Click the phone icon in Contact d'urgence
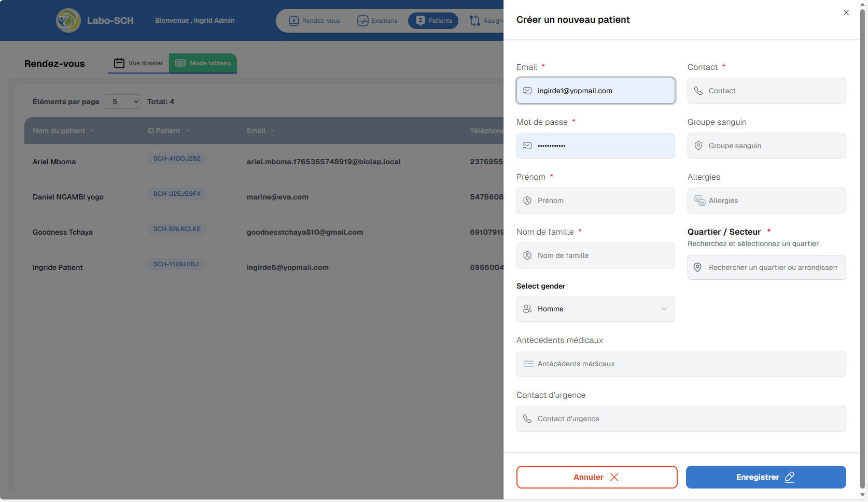Image resolution: width=868 pixels, height=502 pixels. coord(527,419)
